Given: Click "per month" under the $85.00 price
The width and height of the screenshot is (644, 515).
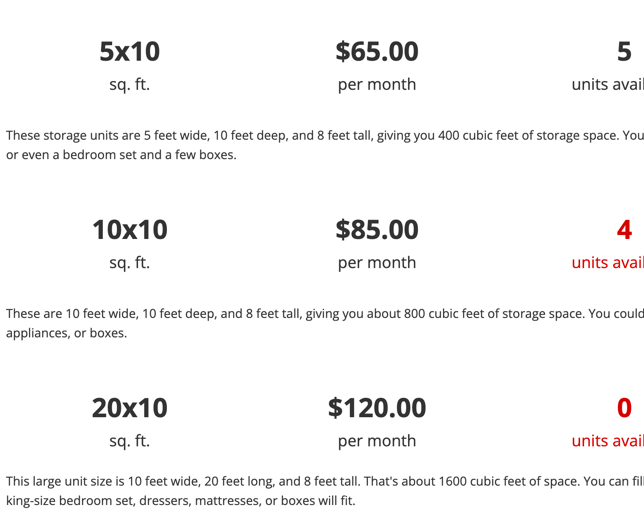Looking at the screenshot, I should [x=377, y=262].
